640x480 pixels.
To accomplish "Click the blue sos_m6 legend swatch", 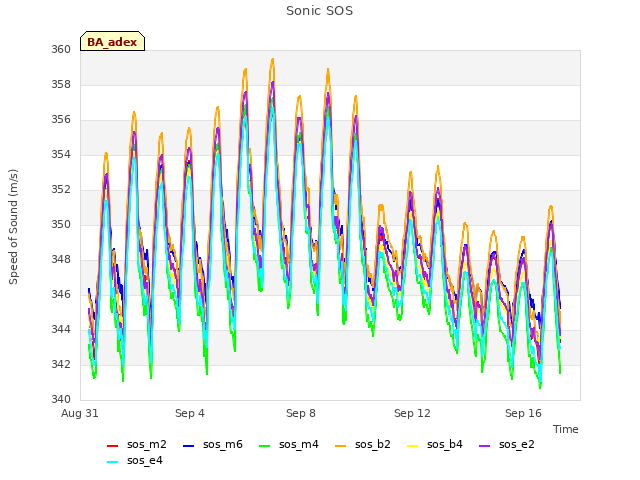I will [188, 446].
